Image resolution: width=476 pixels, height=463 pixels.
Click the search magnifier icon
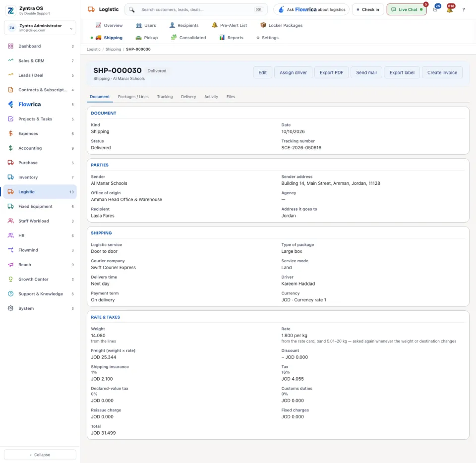click(131, 10)
